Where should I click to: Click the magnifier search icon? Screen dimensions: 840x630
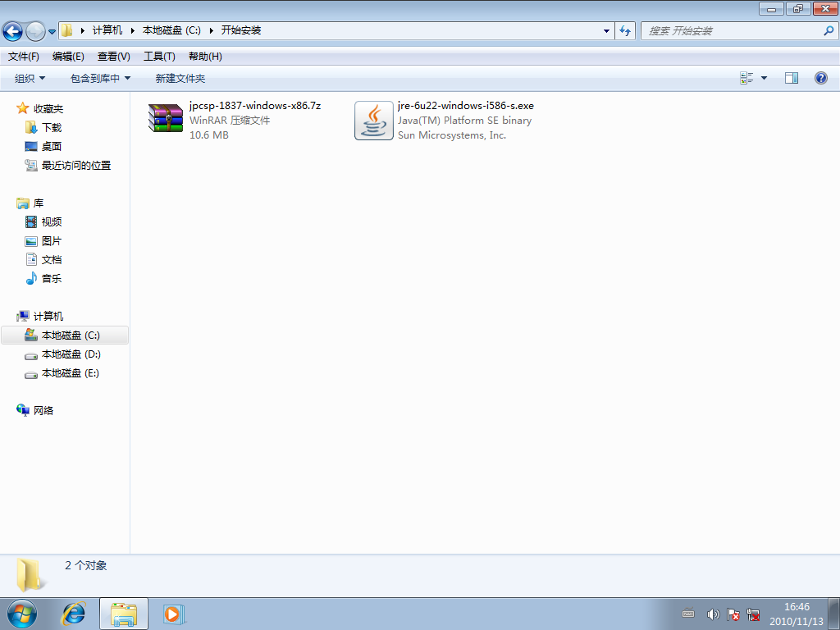[x=829, y=31]
